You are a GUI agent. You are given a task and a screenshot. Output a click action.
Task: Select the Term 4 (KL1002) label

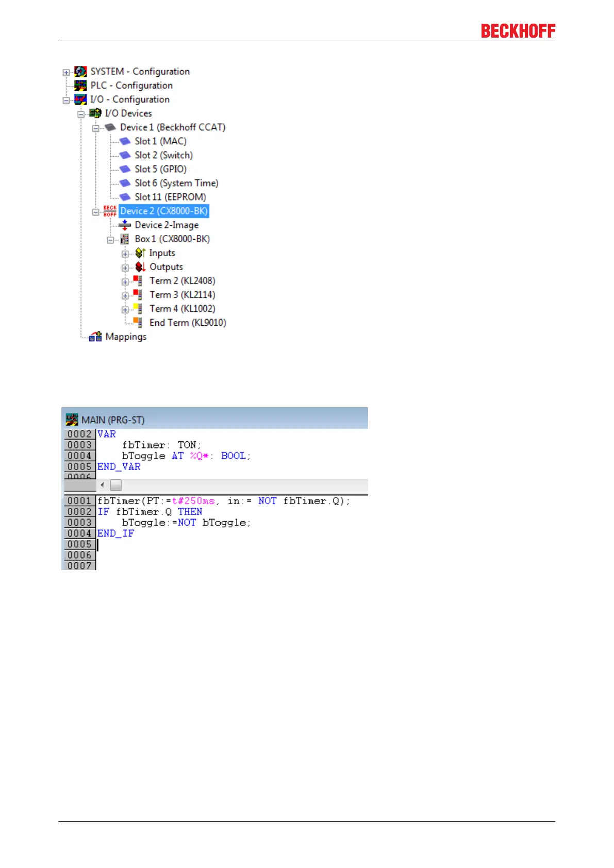tap(182, 309)
